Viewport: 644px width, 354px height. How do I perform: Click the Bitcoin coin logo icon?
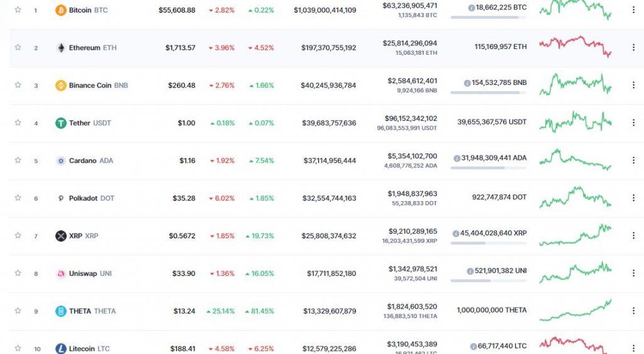pyautogui.click(x=61, y=10)
